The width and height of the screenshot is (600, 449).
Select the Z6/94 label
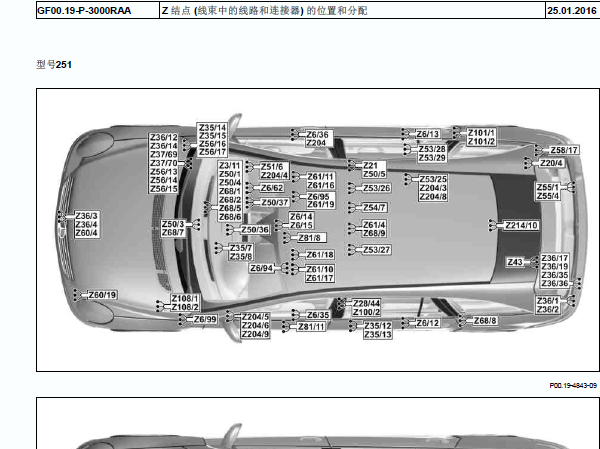(262, 268)
